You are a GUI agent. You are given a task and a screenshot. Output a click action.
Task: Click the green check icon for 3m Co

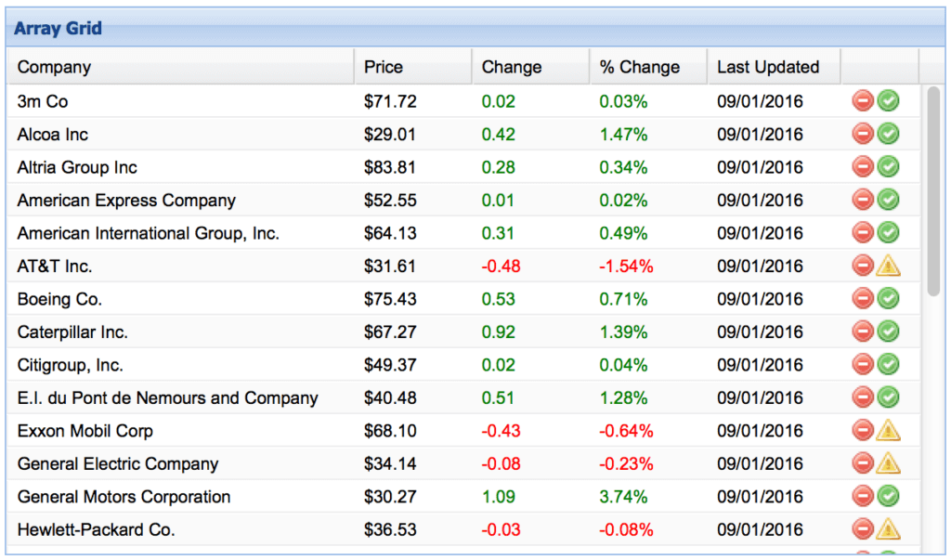889,100
